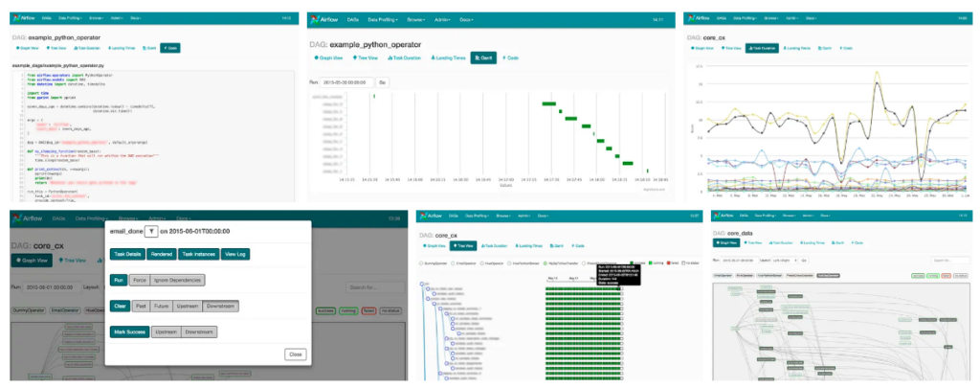Select the active Tree View tab for core_cx
This screenshot has height=388, width=980.
463,246
